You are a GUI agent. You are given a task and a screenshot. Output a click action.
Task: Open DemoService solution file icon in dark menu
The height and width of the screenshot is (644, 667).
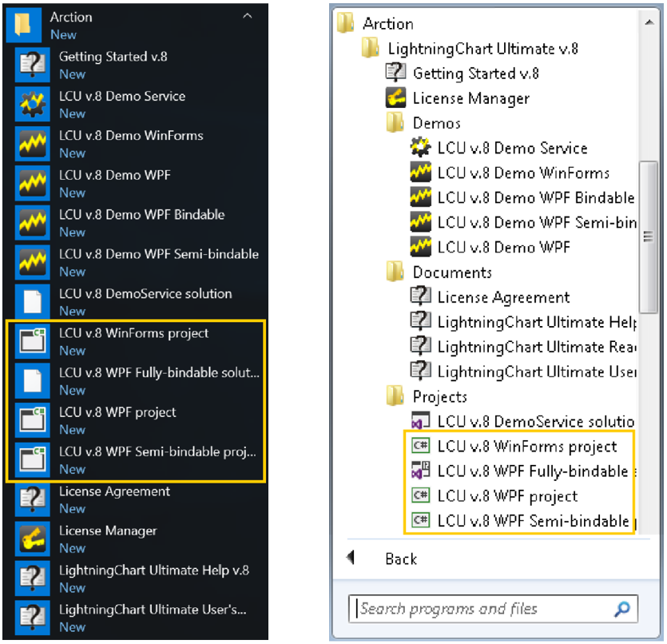[x=32, y=302]
